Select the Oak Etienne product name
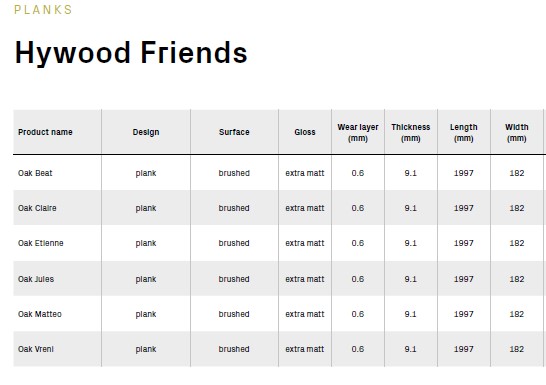The width and height of the screenshot is (546, 385). click(x=41, y=243)
